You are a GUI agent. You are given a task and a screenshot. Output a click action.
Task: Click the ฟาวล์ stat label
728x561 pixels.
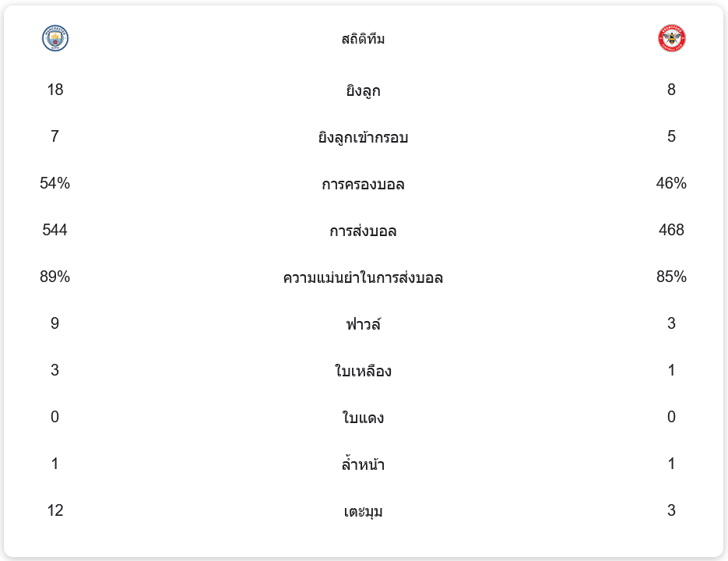pos(363,324)
